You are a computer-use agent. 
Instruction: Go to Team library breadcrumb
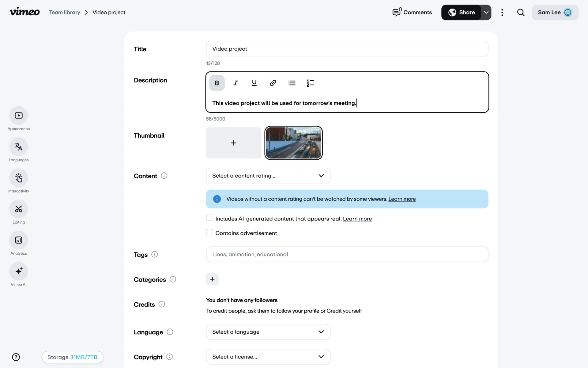pos(65,13)
